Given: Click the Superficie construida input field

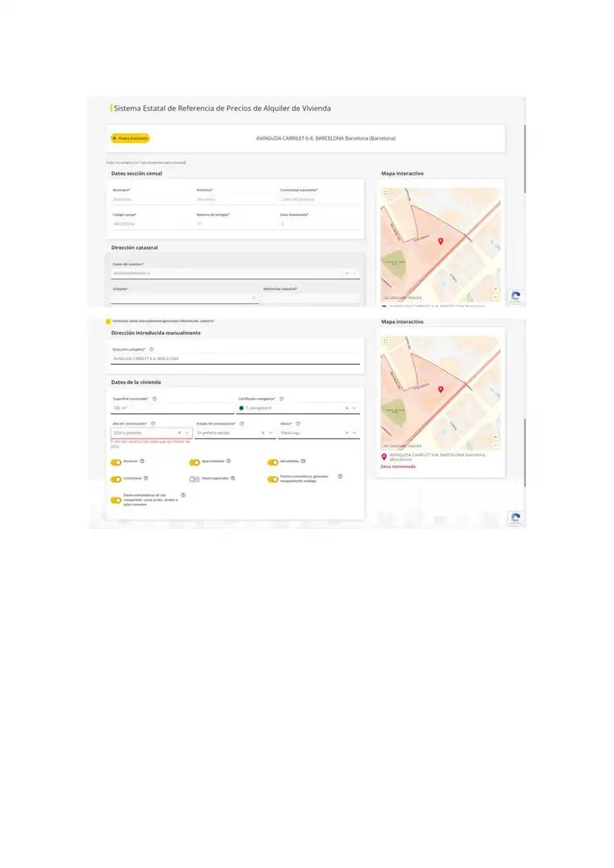Looking at the screenshot, I should coord(170,408).
